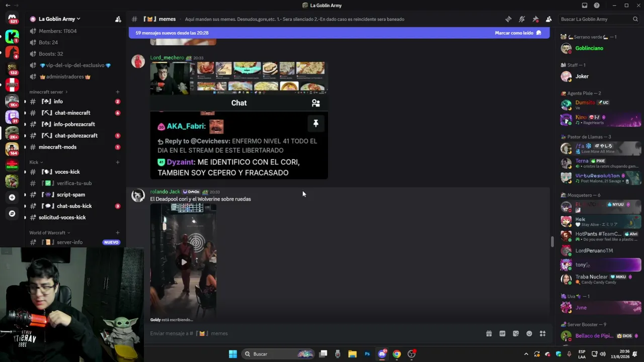Open the sticker picker
The height and width of the screenshot is (362, 644).
coord(516,333)
